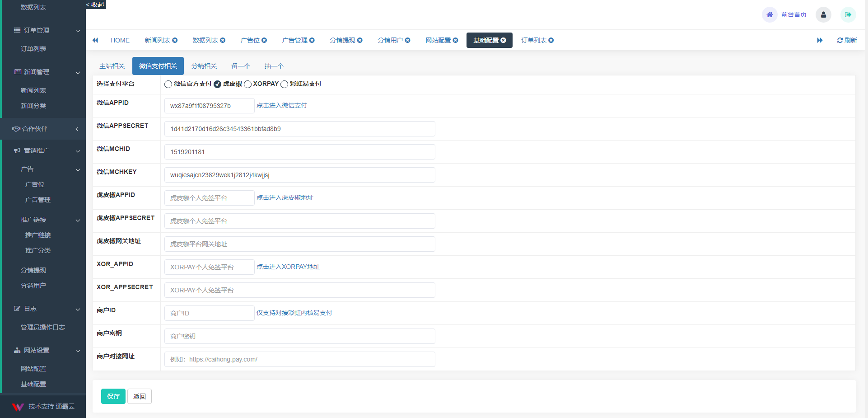Image resolution: width=868 pixels, height=418 pixels.
Task: Close the 网站配置 tab via its x icon
Action: [x=456, y=40]
